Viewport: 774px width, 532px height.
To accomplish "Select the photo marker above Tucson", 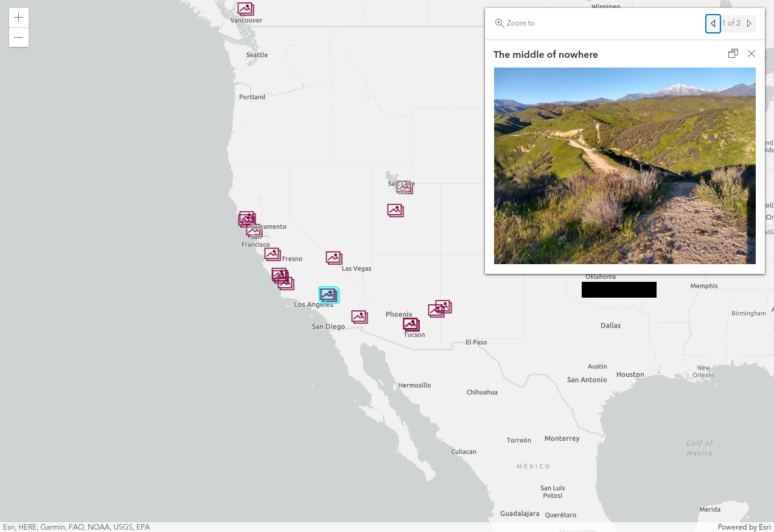I will (x=411, y=324).
